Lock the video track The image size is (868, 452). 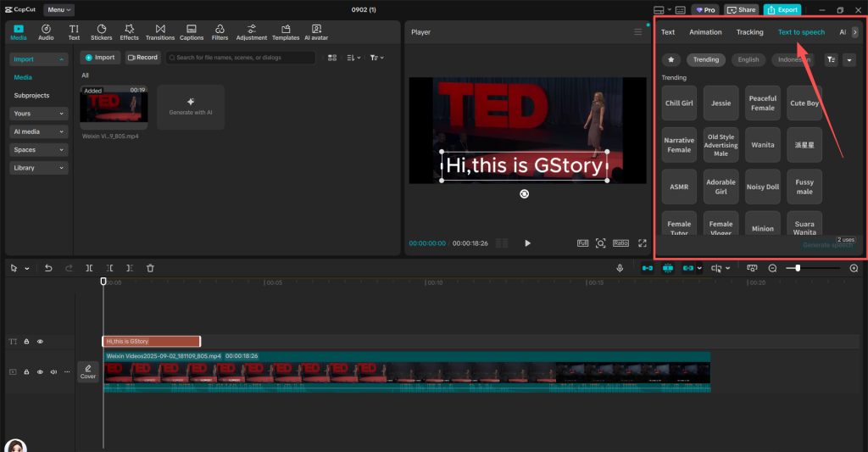coord(26,371)
